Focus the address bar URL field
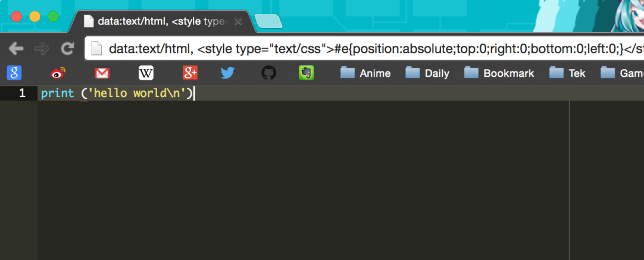644x260 pixels. (x=364, y=49)
